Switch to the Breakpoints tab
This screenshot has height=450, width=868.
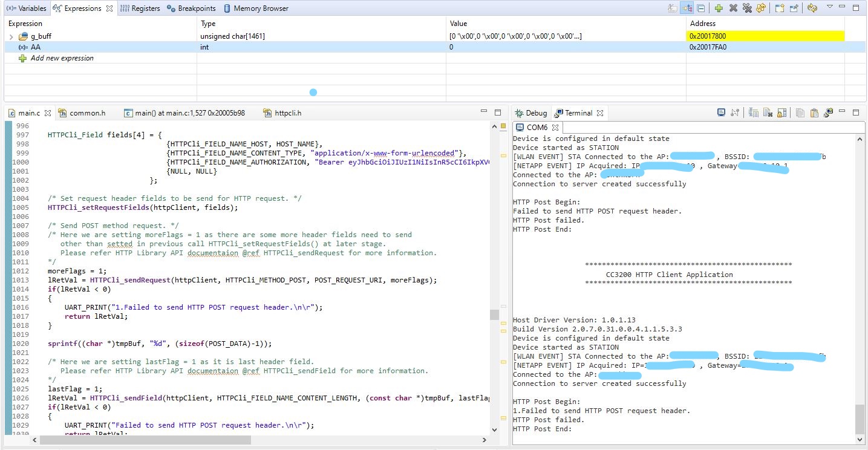point(191,8)
